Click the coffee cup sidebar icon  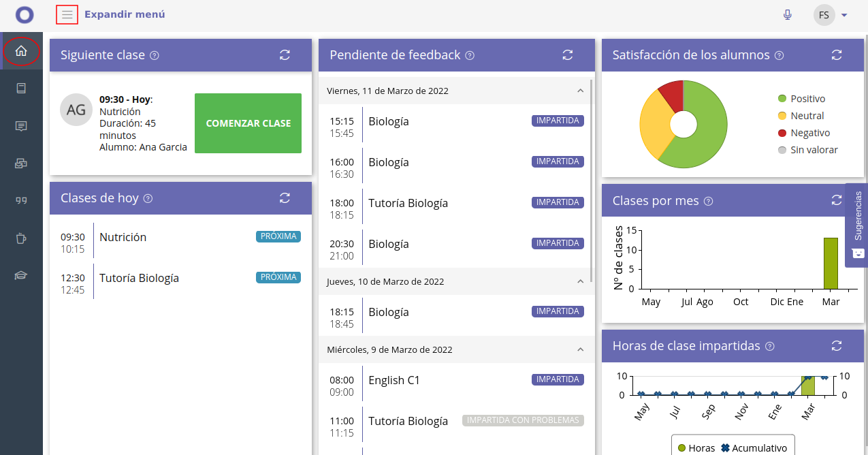[21, 238]
